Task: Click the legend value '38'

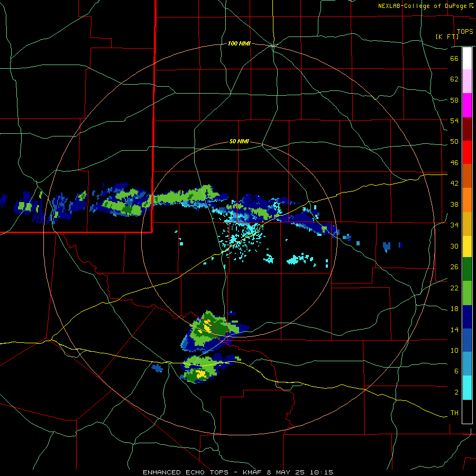Action: click(454, 204)
